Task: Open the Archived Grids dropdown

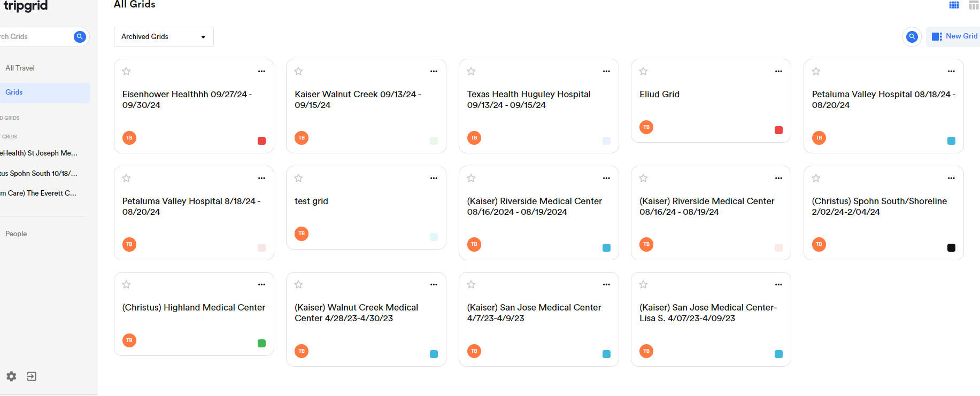Action: click(164, 37)
